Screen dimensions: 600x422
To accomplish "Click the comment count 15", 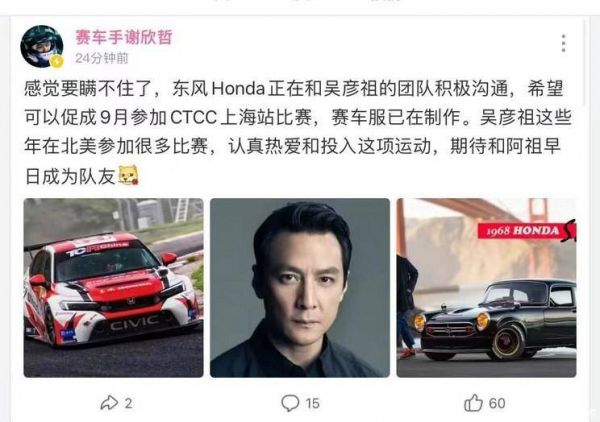I will click(312, 403).
